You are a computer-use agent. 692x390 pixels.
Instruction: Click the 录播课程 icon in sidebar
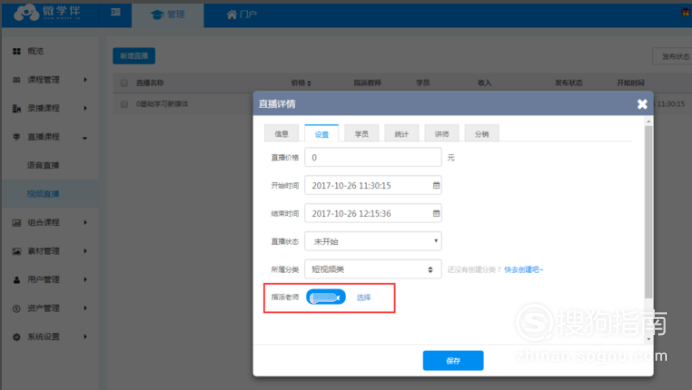(17, 108)
